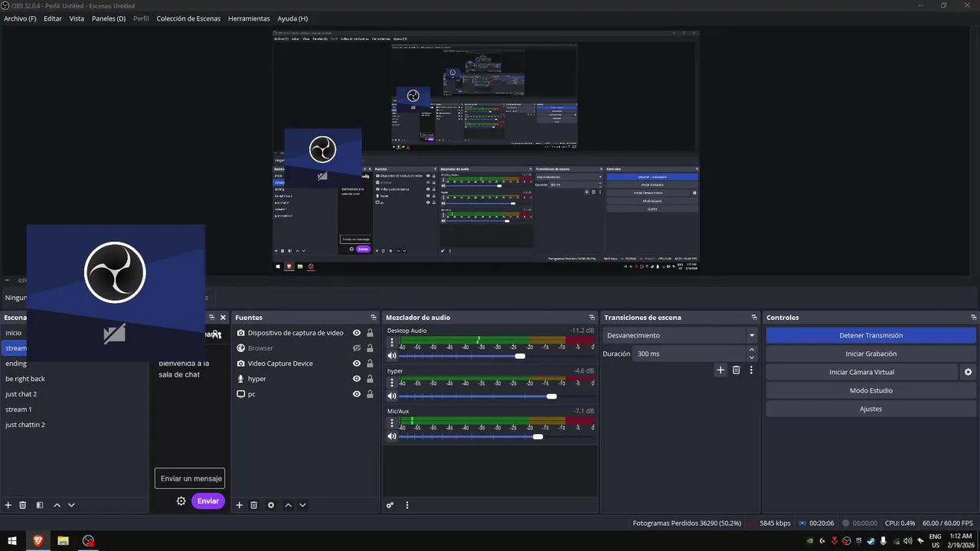Open the Herramientas menu
Image resolution: width=980 pixels, height=551 pixels.
pyautogui.click(x=249, y=18)
